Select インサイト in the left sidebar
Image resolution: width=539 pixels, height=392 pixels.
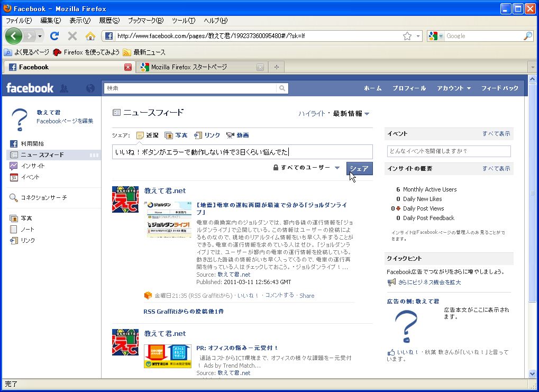[x=33, y=166]
